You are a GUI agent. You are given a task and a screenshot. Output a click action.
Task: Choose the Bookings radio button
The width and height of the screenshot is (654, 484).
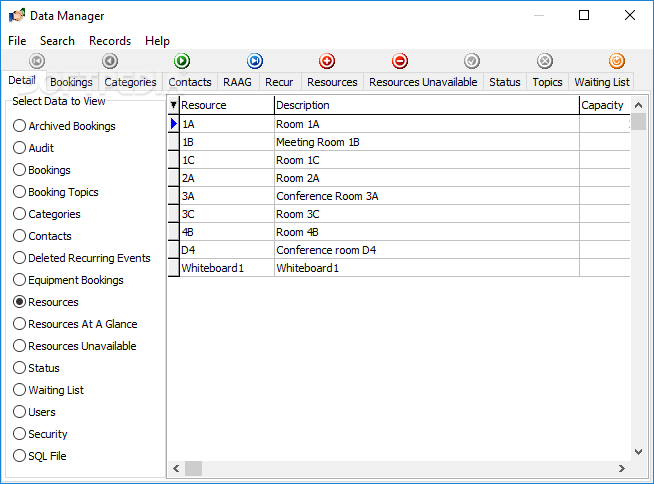click(19, 170)
